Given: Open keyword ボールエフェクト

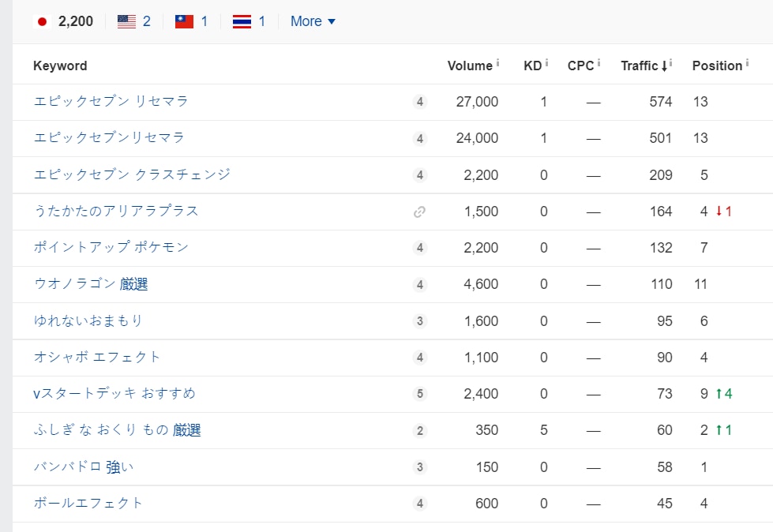Looking at the screenshot, I should coord(88,503).
